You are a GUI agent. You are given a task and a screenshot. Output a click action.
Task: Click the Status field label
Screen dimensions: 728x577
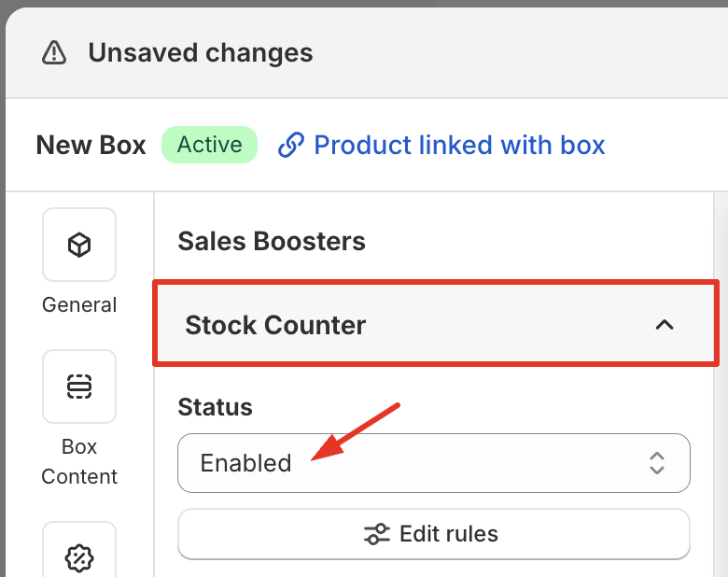[215, 407]
